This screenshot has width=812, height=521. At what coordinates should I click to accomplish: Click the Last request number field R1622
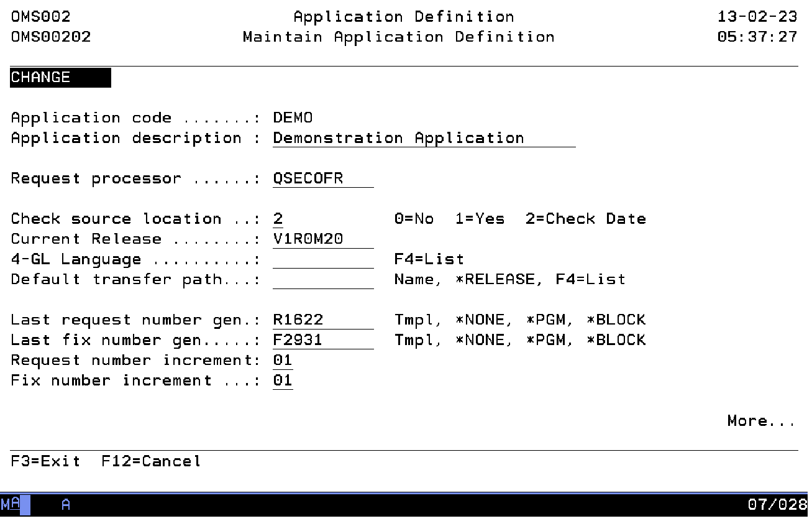click(x=323, y=320)
